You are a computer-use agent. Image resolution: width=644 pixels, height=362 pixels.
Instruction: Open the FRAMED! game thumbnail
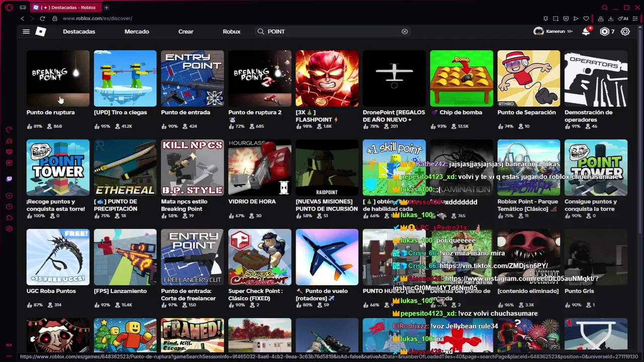192,335
